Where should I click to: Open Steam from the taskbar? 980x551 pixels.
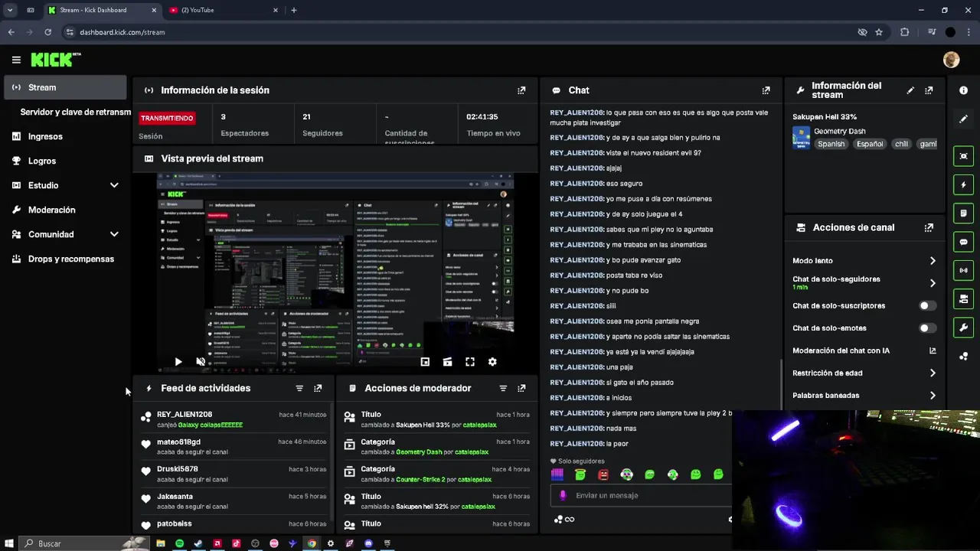click(x=198, y=543)
